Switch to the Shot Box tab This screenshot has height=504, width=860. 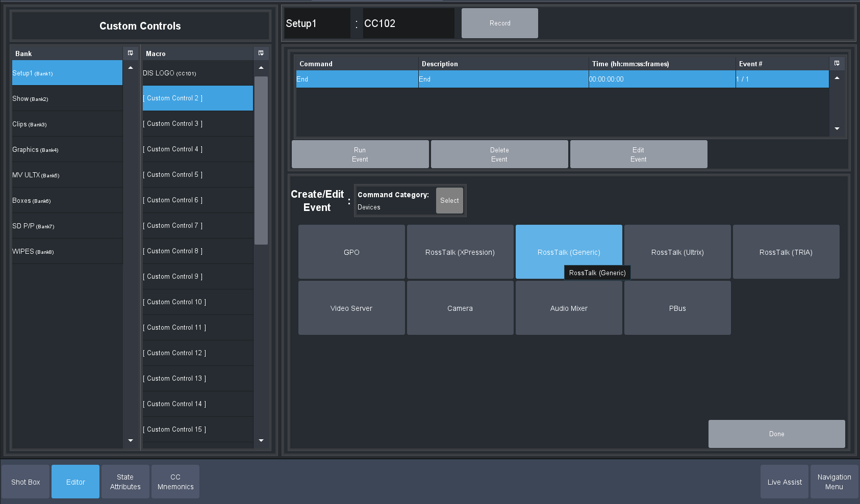[x=26, y=482]
